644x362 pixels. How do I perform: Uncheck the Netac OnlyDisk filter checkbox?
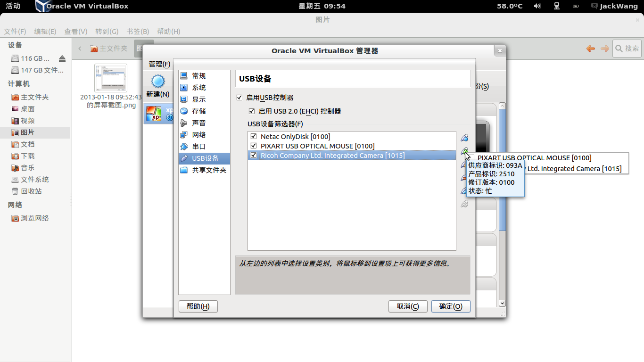coord(254,137)
